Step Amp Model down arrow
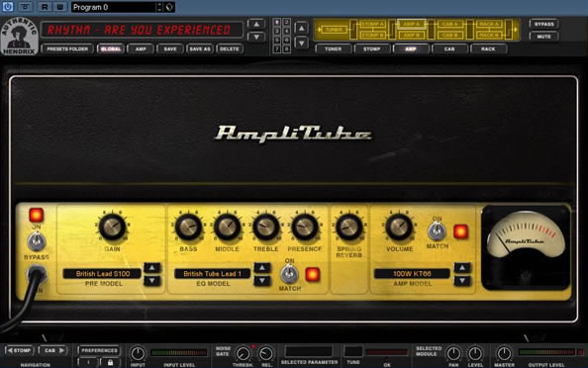This screenshot has width=588, height=368. [x=462, y=281]
